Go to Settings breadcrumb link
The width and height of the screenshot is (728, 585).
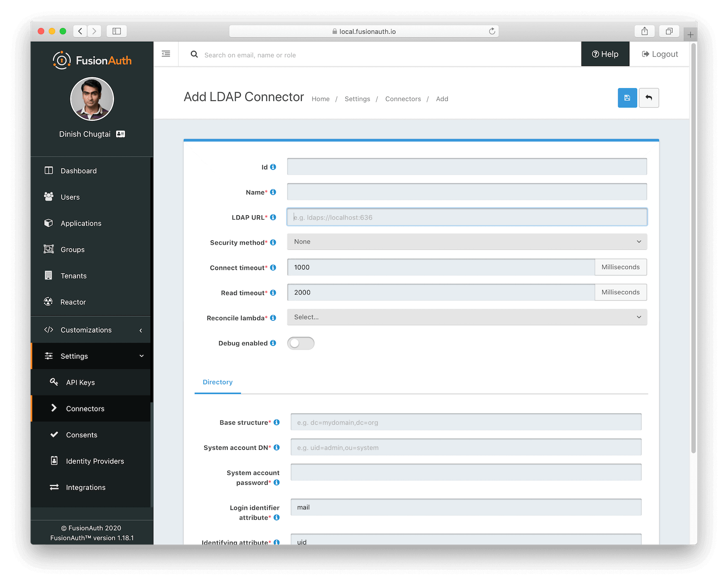(x=357, y=99)
